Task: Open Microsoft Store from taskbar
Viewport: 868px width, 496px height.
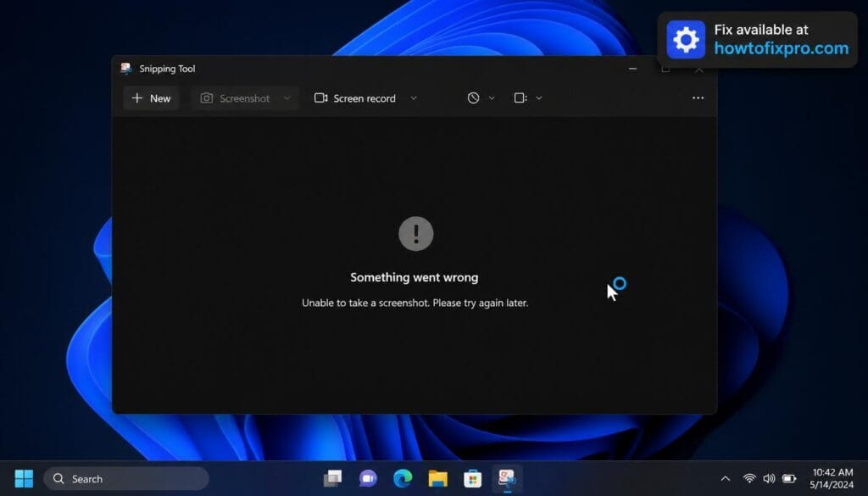Action: (x=472, y=478)
